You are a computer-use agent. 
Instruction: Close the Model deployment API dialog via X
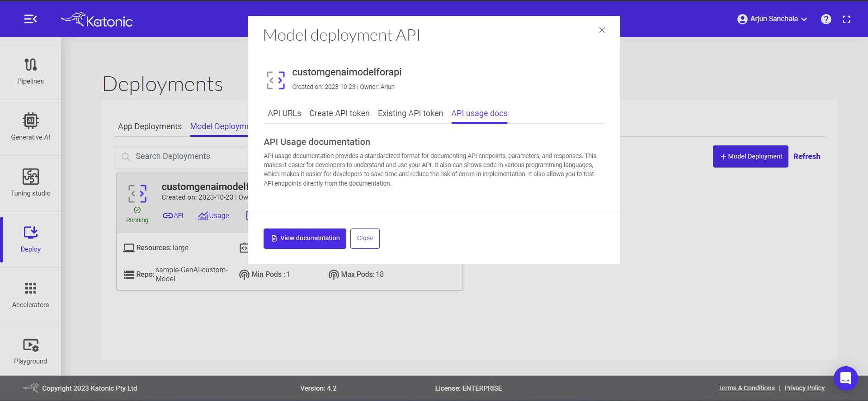click(x=602, y=30)
